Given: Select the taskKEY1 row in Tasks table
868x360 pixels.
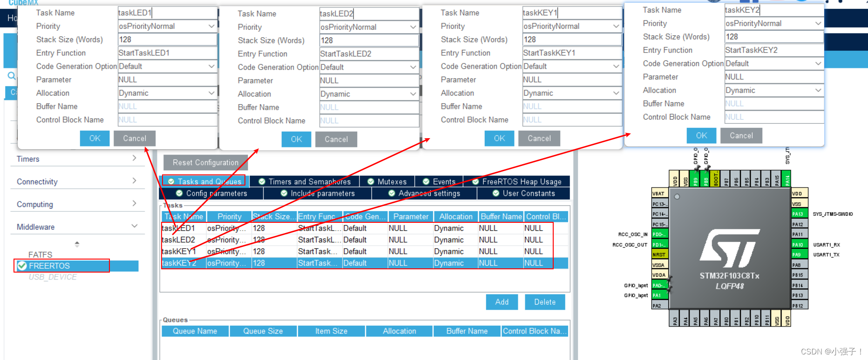Looking at the screenshot, I should 365,252.
